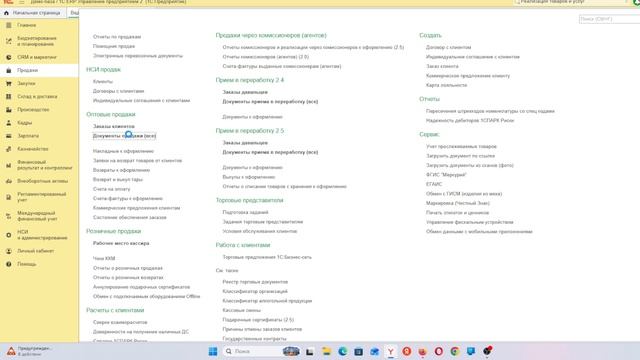Switch to Yandex Browser in taskbar
The height and width of the screenshot is (360, 640).
point(391,351)
